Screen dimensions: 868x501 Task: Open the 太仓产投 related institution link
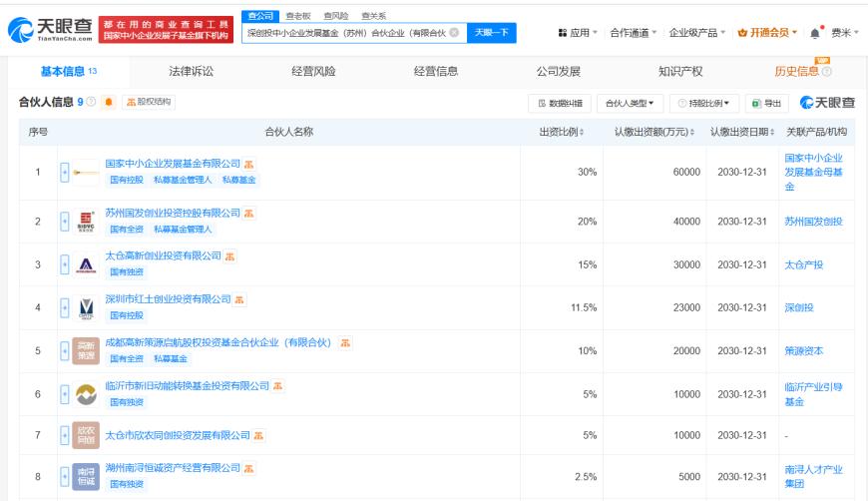coord(804,264)
